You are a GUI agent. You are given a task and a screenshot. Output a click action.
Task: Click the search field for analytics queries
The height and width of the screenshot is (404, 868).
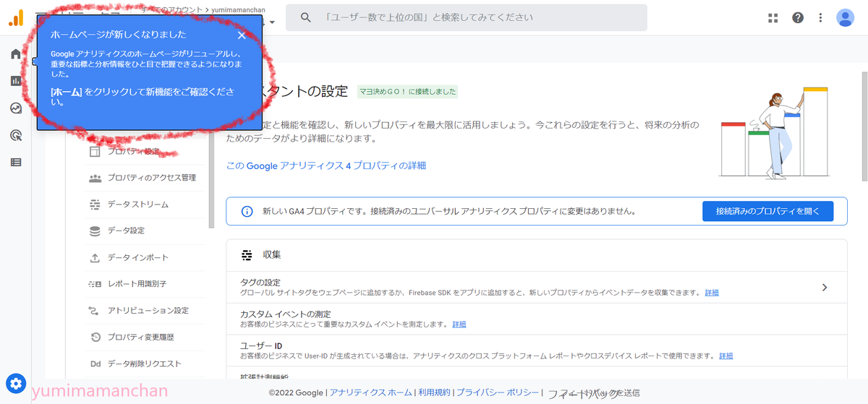467,17
